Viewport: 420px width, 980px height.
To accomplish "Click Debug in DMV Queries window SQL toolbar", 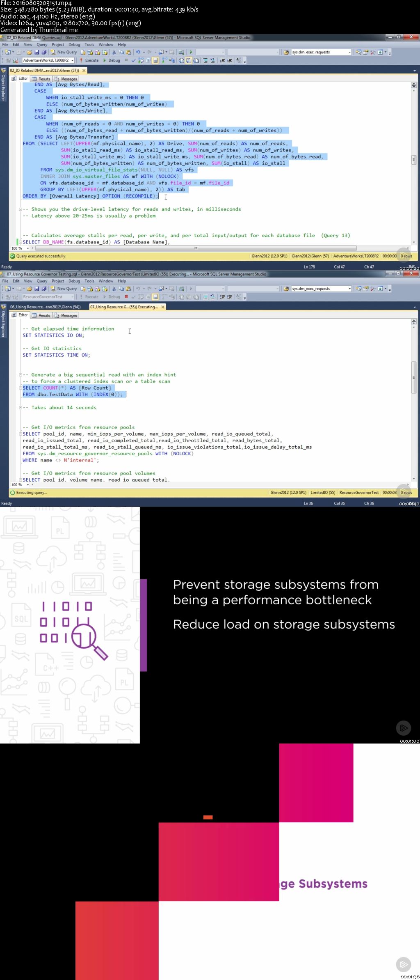I will coord(112,60).
